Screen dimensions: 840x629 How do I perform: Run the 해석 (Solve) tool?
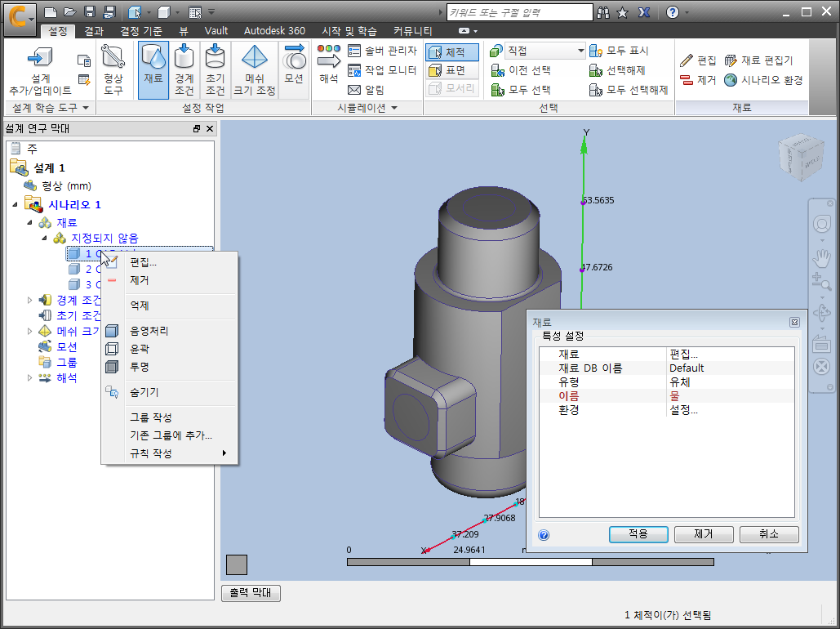pos(328,65)
